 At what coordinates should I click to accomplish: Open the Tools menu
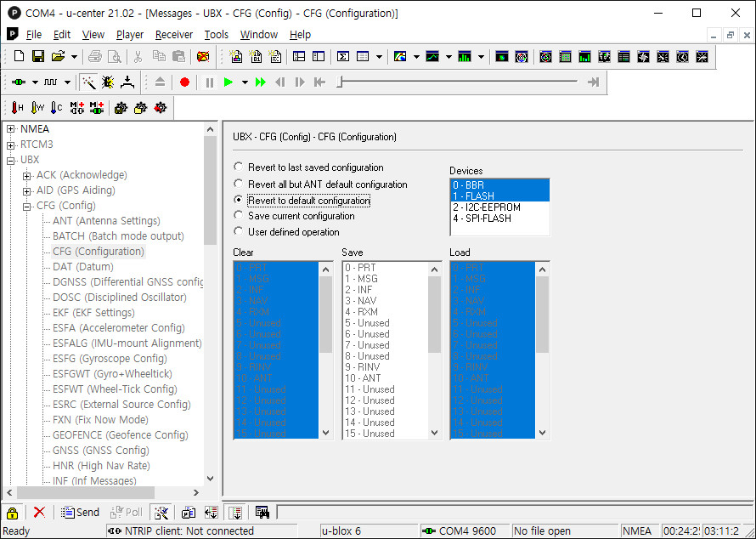pos(216,35)
